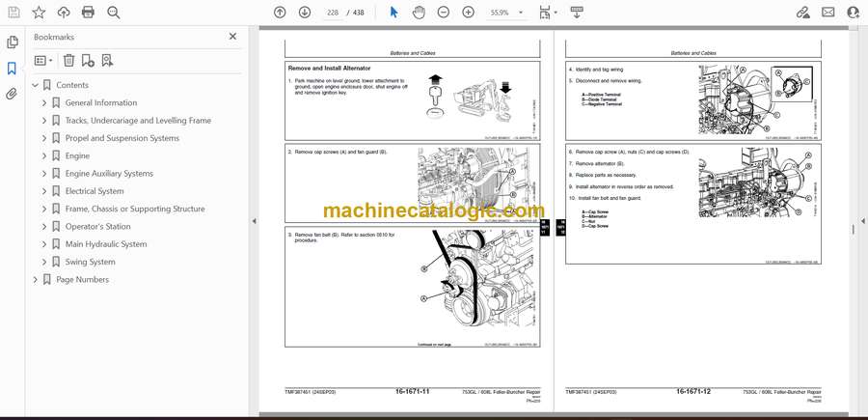Click the page label 16-1671-12
This screenshot has height=420, width=868.
click(x=693, y=391)
